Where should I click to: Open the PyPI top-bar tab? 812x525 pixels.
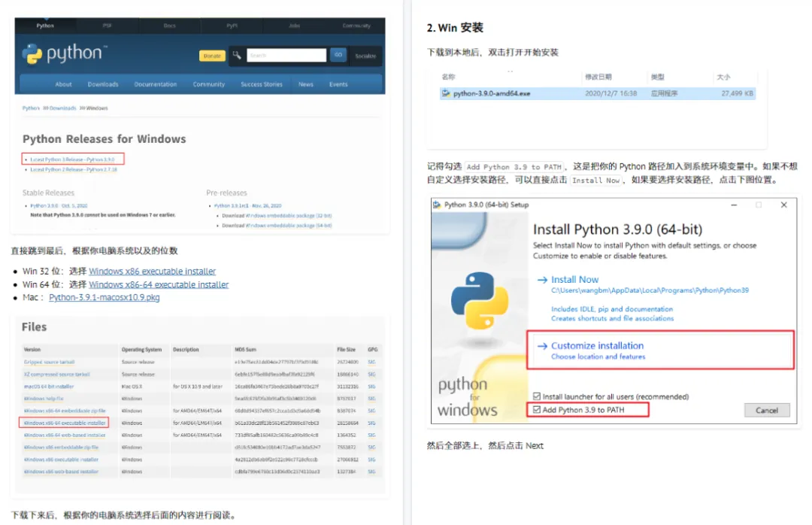point(232,26)
